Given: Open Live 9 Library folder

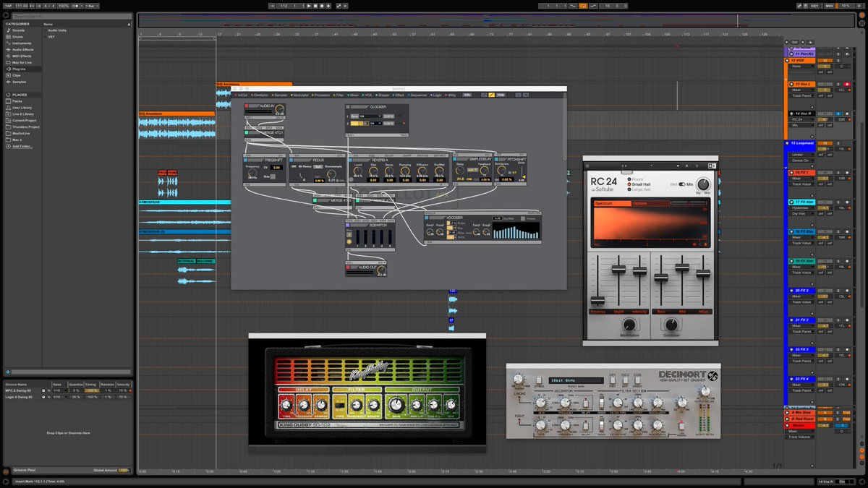Looking at the screenshot, I should tap(23, 114).
